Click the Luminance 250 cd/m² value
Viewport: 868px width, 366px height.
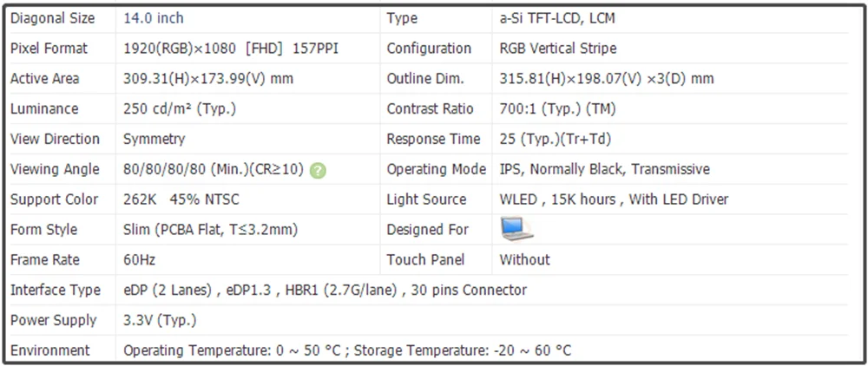180,109
